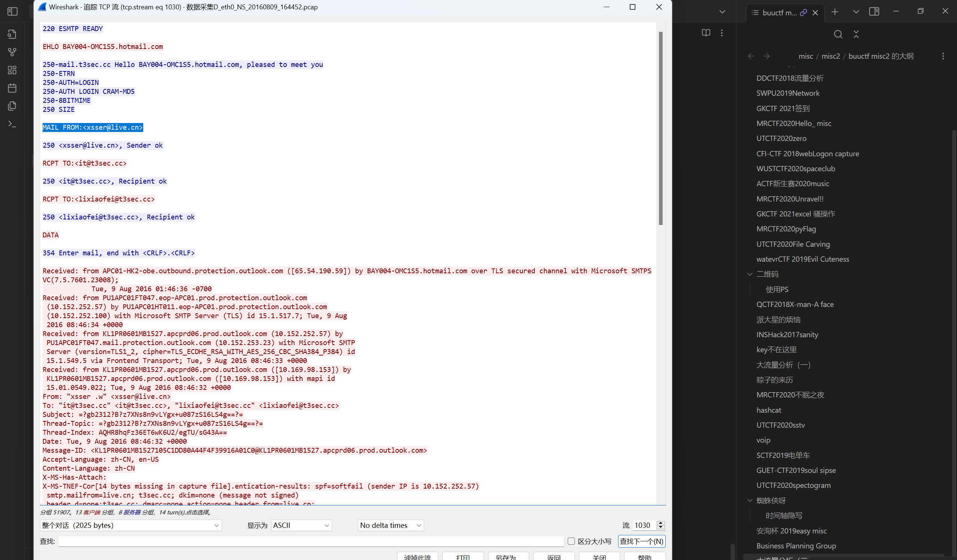957x560 pixels.
Task: Open more options next to reading view icon
Action: 721,33
